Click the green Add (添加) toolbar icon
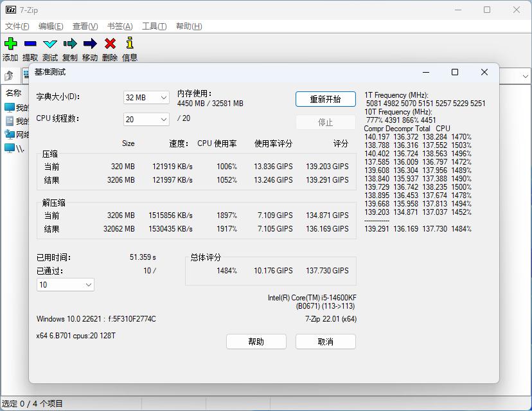The width and height of the screenshot is (532, 411). click(10, 44)
